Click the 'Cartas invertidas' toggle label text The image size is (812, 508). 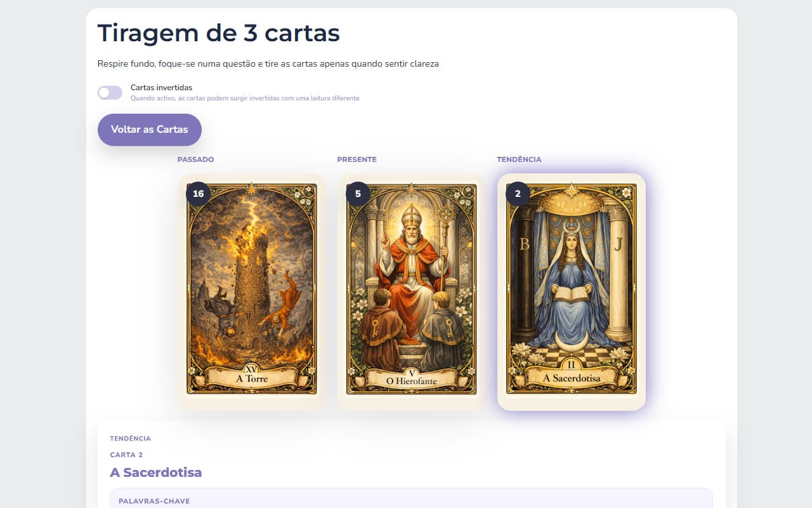pyautogui.click(x=161, y=88)
